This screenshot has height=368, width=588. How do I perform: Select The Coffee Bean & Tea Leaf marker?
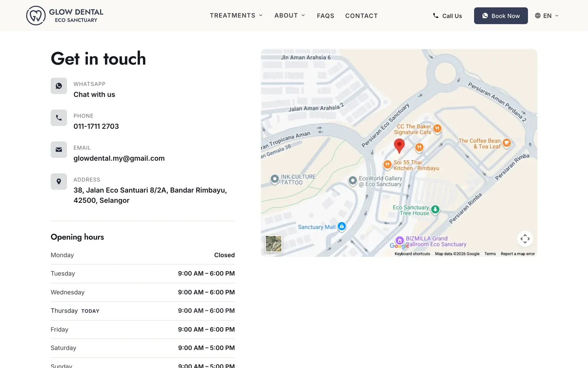(x=507, y=143)
